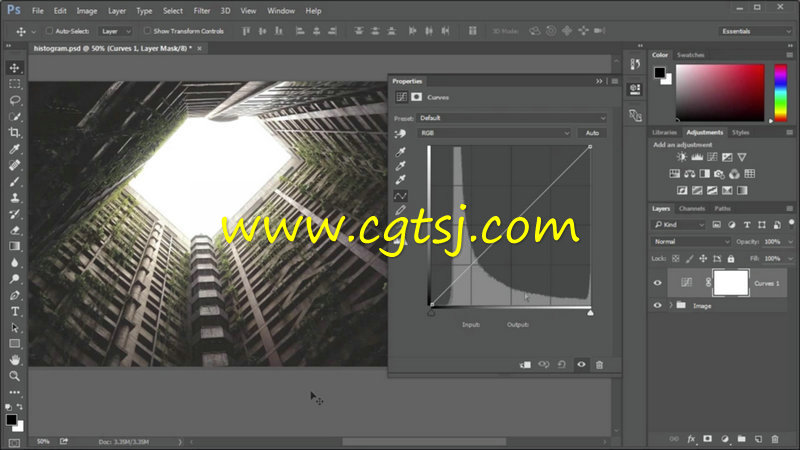
Task: Select the Gradient tool
Action: pos(14,246)
